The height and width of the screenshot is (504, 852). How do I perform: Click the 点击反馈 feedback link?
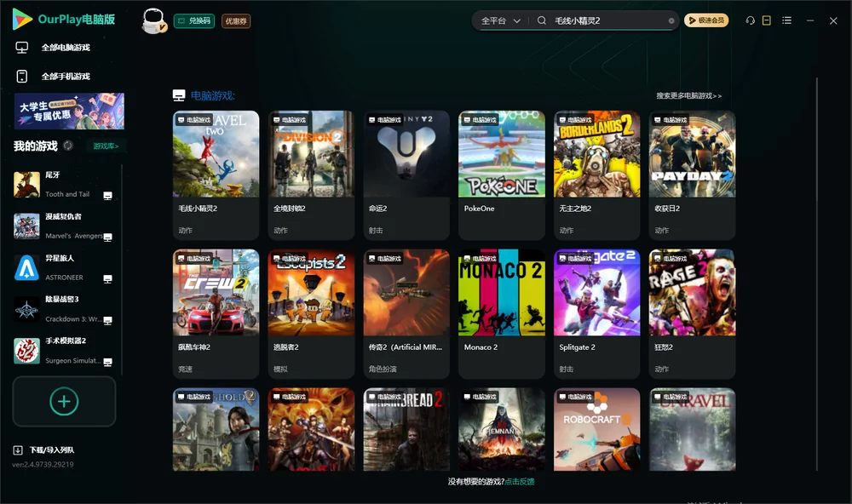pos(520,481)
